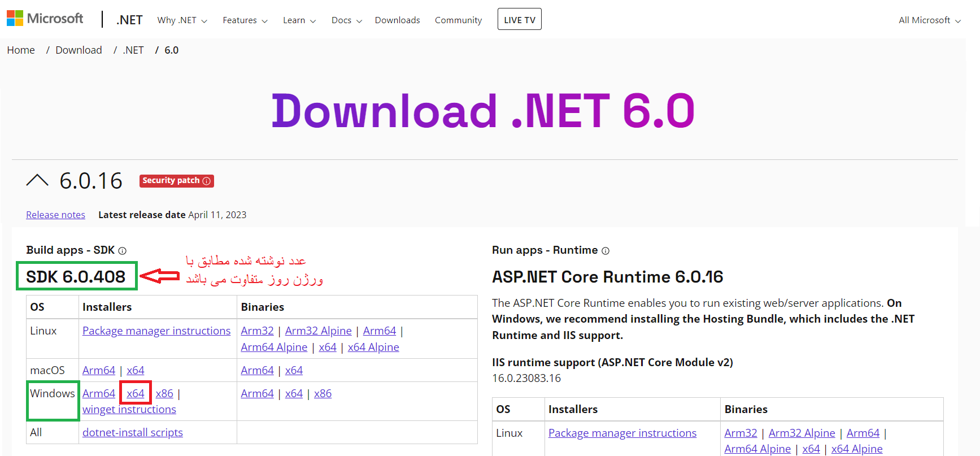The height and width of the screenshot is (456, 980).
Task: Open dotnet-install scripts link
Action: click(x=133, y=432)
